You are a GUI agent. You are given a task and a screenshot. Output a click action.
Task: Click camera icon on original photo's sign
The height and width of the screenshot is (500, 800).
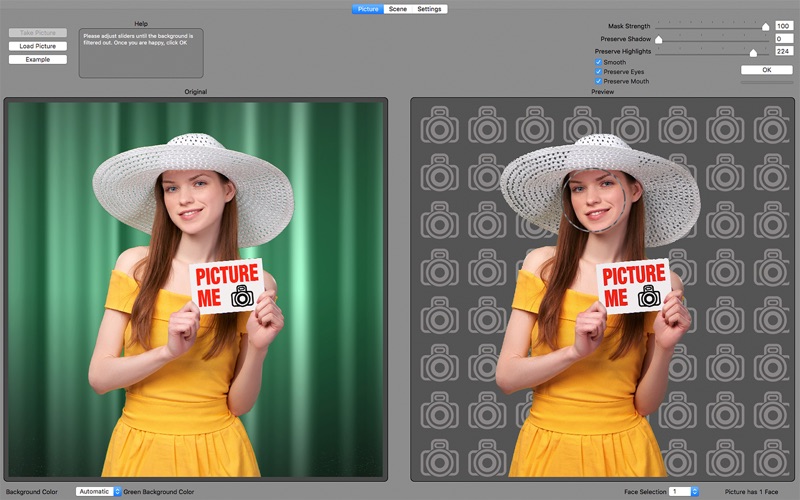242,296
